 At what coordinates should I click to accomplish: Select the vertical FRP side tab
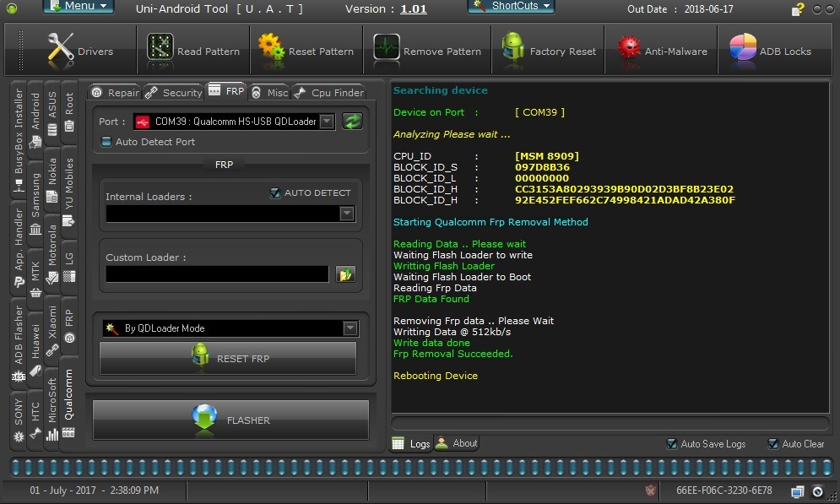coord(69,326)
